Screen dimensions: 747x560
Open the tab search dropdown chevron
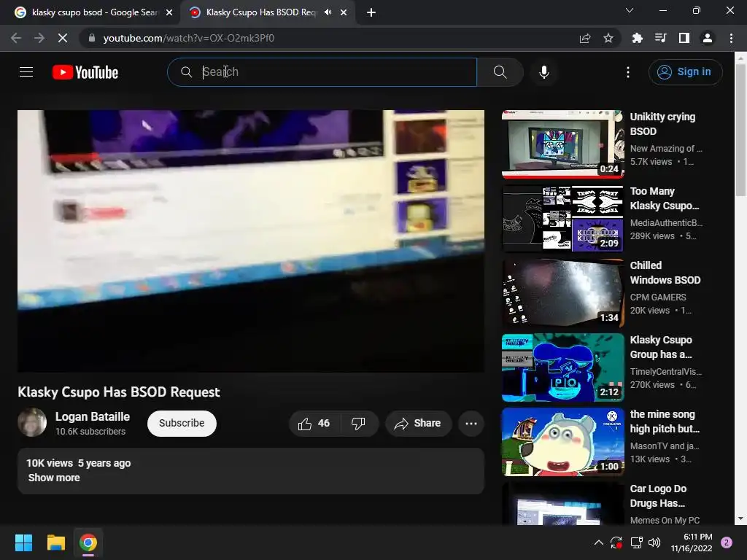(x=630, y=10)
